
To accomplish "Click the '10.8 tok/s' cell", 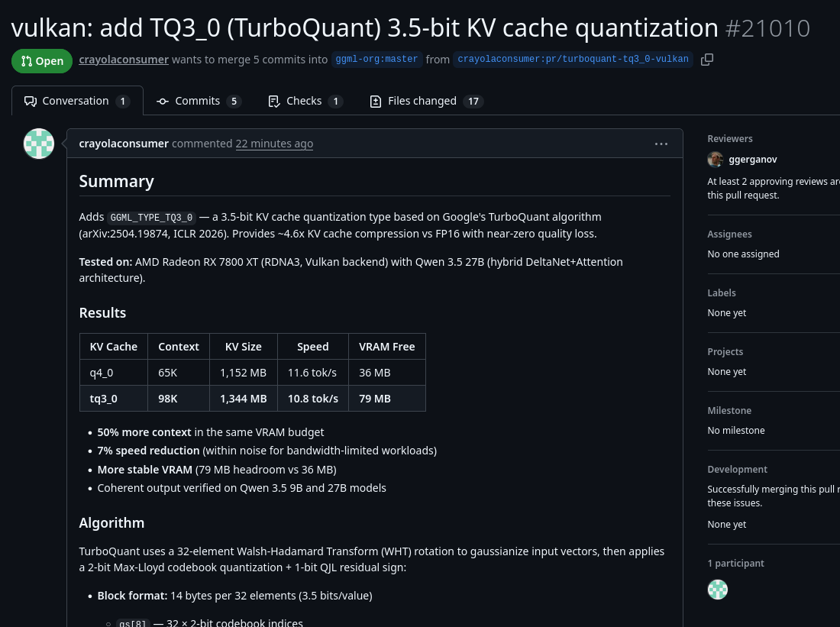I will click(x=313, y=399).
